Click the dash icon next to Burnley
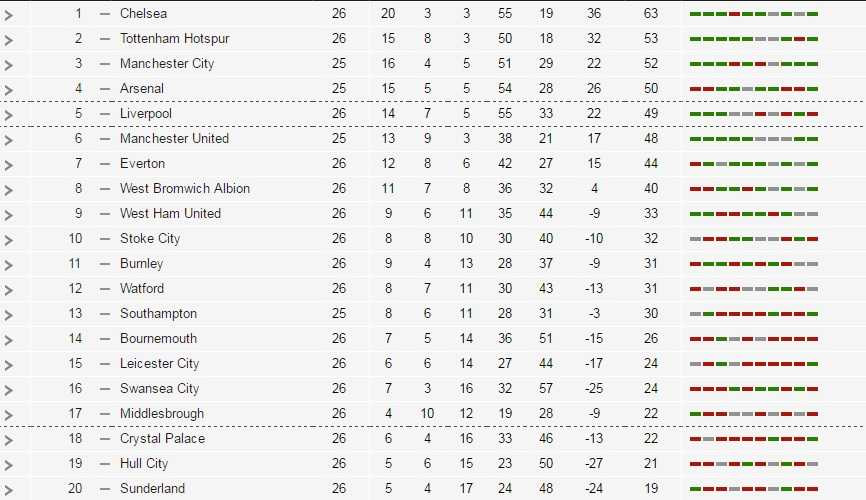The image size is (866, 500). (x=105, y=264)
